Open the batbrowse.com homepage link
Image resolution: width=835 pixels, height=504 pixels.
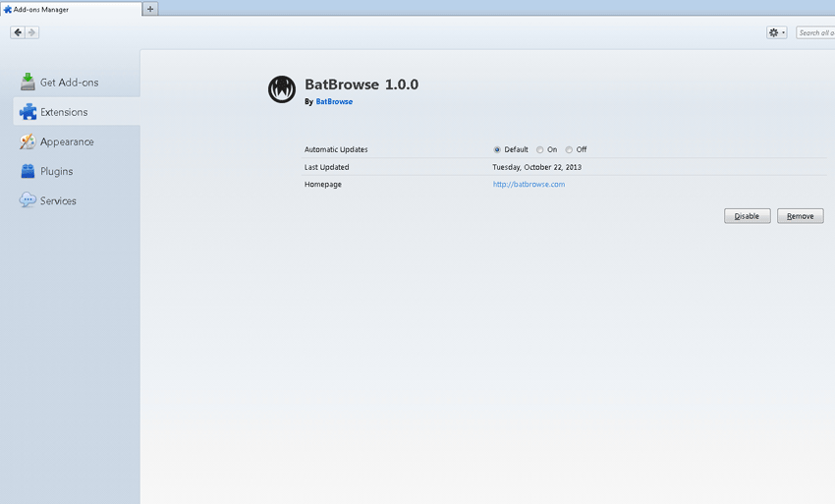[529, 184]
